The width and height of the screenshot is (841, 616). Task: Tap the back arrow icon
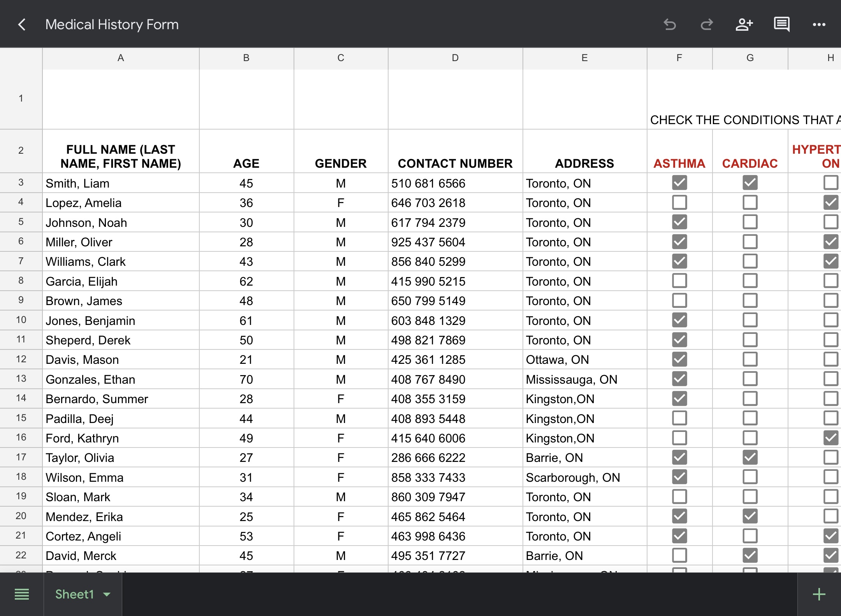tap(22, 25)
